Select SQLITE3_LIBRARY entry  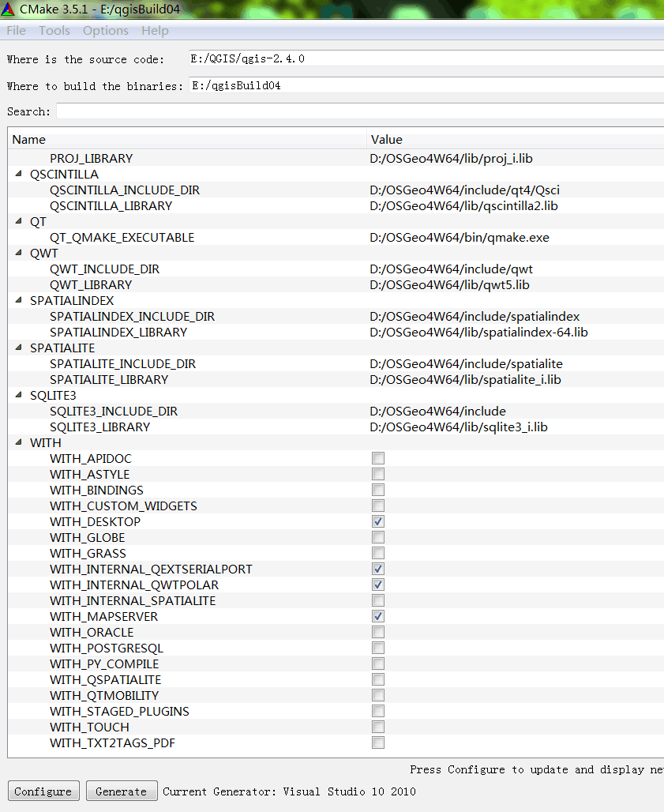coord(100,427)
